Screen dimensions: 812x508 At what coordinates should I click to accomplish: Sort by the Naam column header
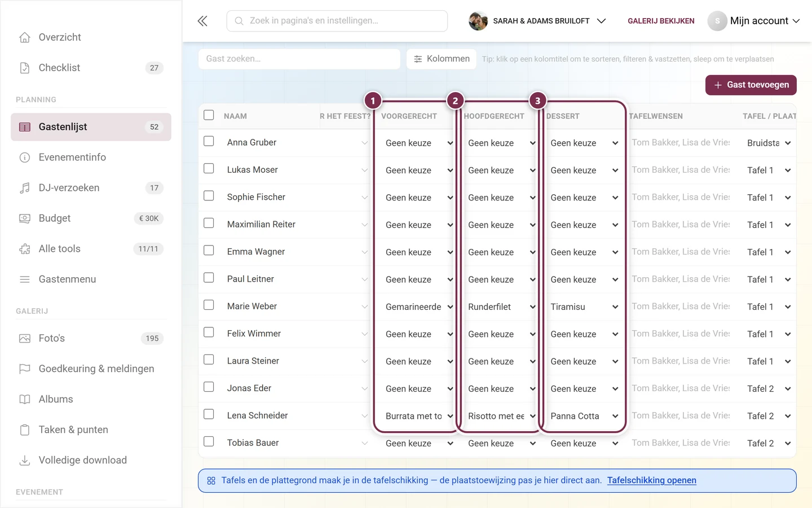tap(235, 116)
